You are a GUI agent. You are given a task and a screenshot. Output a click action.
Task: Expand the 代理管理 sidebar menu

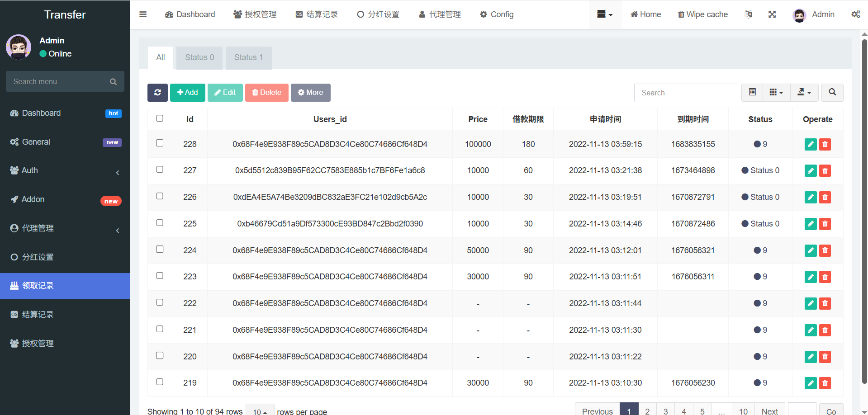pos(65,228)
